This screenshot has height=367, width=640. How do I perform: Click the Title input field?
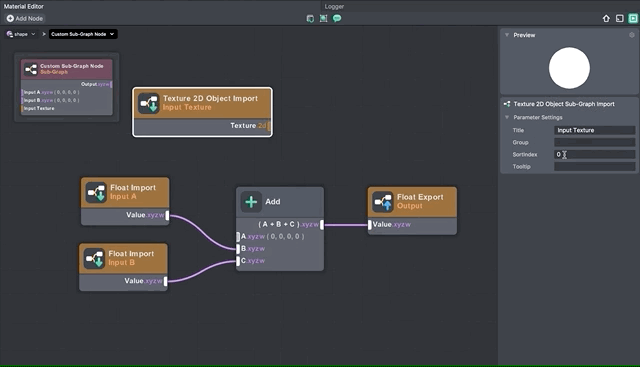(x=594, y=130)
